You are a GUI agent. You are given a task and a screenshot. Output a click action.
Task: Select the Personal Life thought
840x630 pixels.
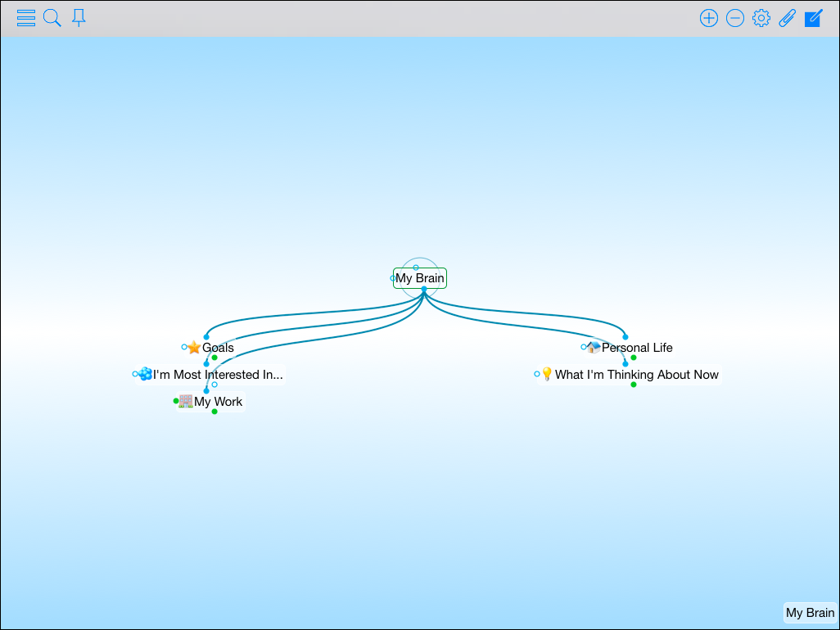tap(637, 348)
